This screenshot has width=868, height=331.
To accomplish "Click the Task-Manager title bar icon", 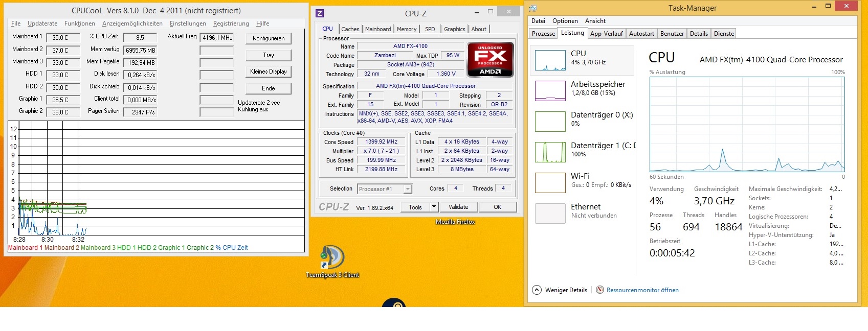I will pyautogui.click(x=532, y=8).
